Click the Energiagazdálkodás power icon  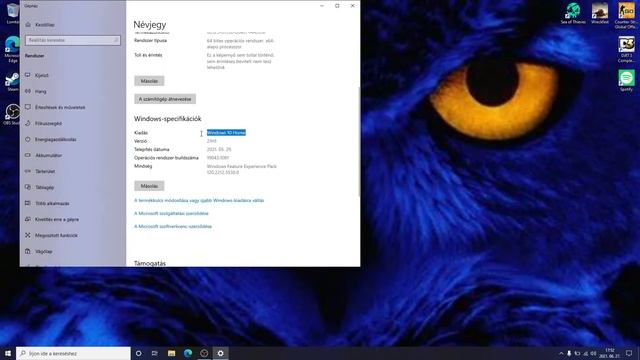point(28,139)
